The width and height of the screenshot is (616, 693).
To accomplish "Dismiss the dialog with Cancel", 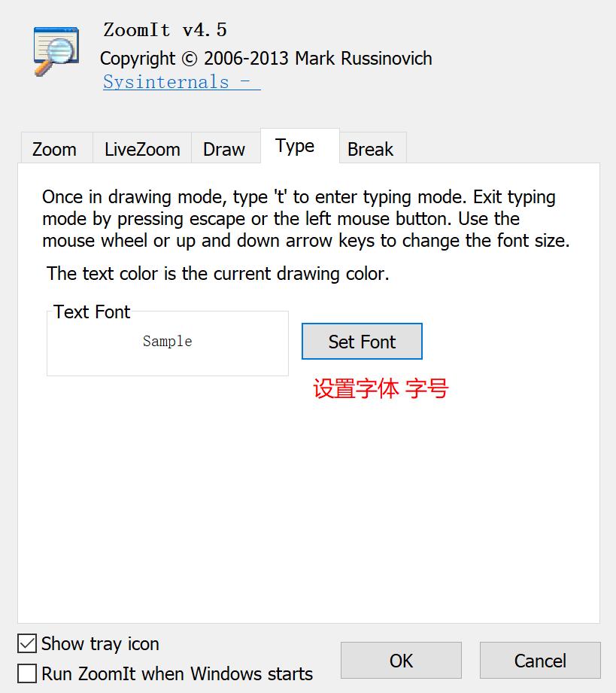I will [x=540, y=661].
